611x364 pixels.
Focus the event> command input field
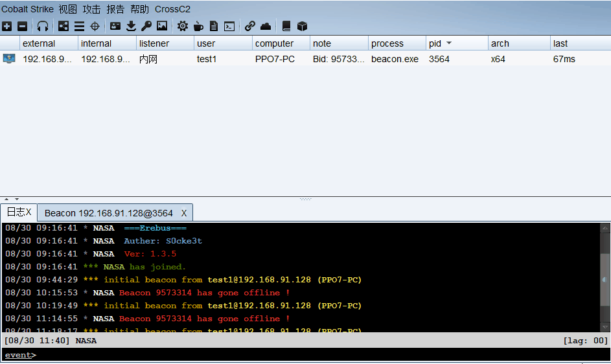tap(306, 355)
